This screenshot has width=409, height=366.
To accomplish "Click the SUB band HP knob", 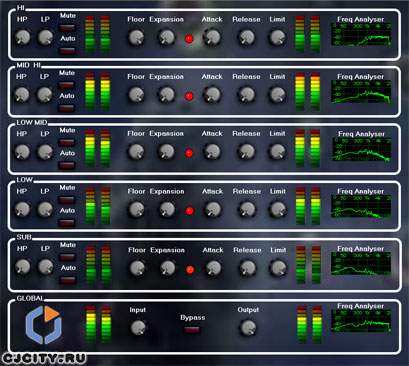I will pyautogui.click(x=22, y=267).
